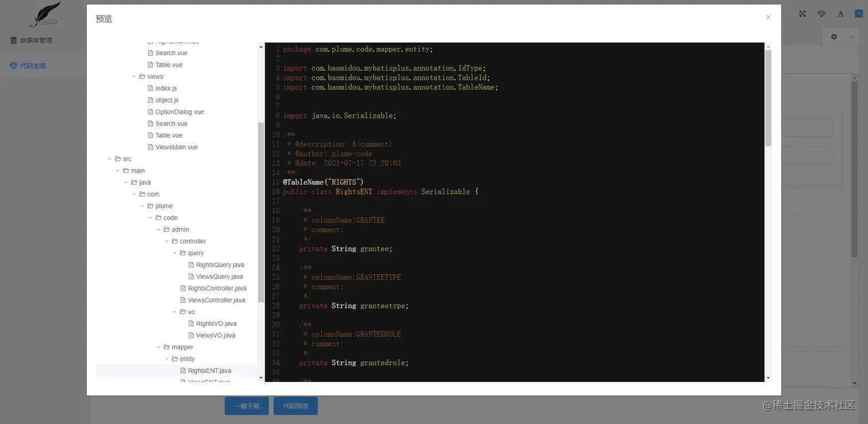Click the import line ending with TableId
868x424 pixels.
click(x=386, y=78)
